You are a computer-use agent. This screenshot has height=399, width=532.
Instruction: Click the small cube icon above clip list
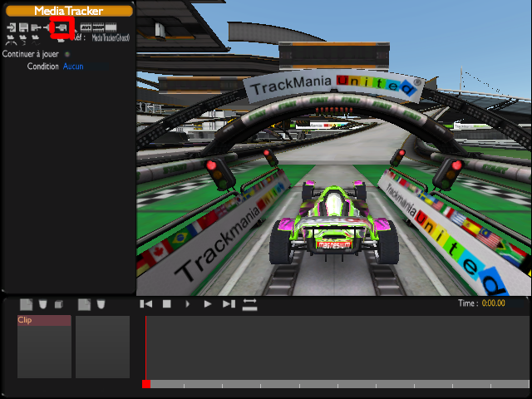pos(59,304)
